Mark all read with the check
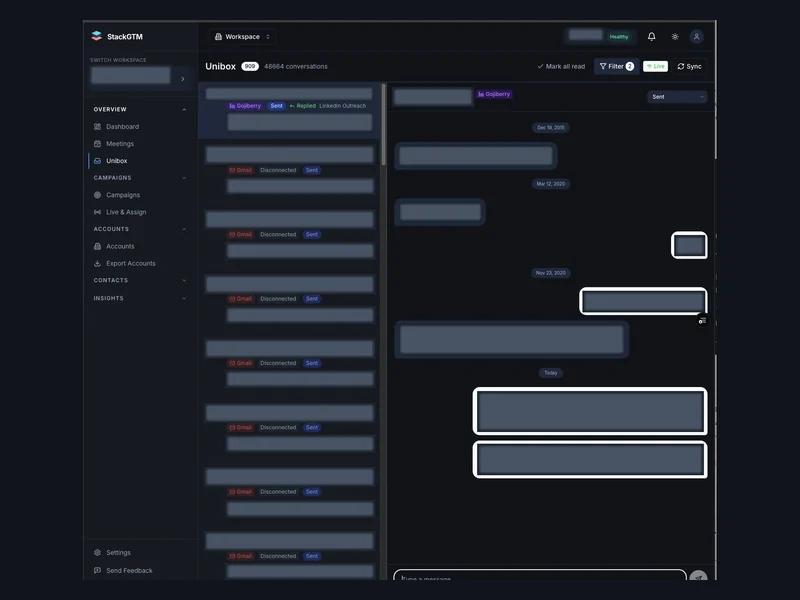Image resolution: width=800 pixels, height=600 pixels. [561, 66]
